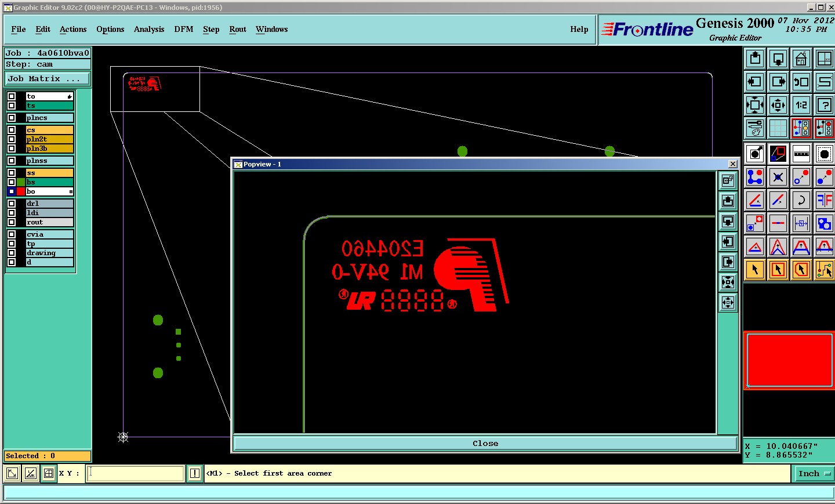
Task: Open the Windows menu
Action: (272, 29)
